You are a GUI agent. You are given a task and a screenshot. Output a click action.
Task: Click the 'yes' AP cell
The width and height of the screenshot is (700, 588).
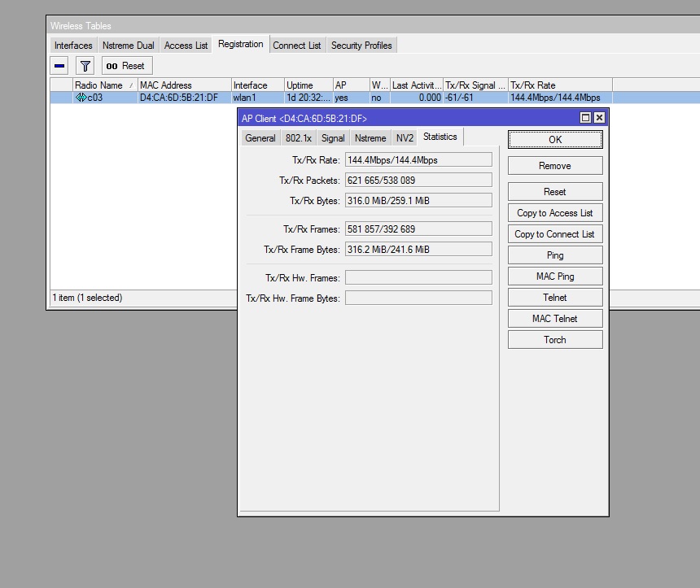(x=352, y=98)
